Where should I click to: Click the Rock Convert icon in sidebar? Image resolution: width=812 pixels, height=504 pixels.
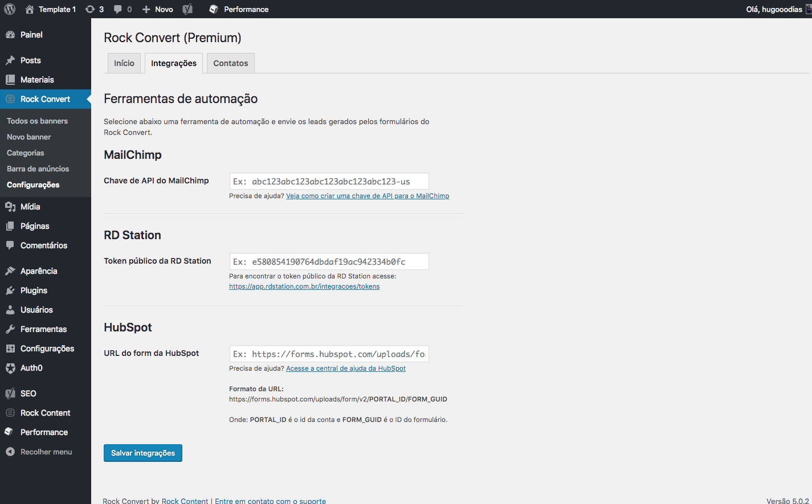[x=10, y=99]
